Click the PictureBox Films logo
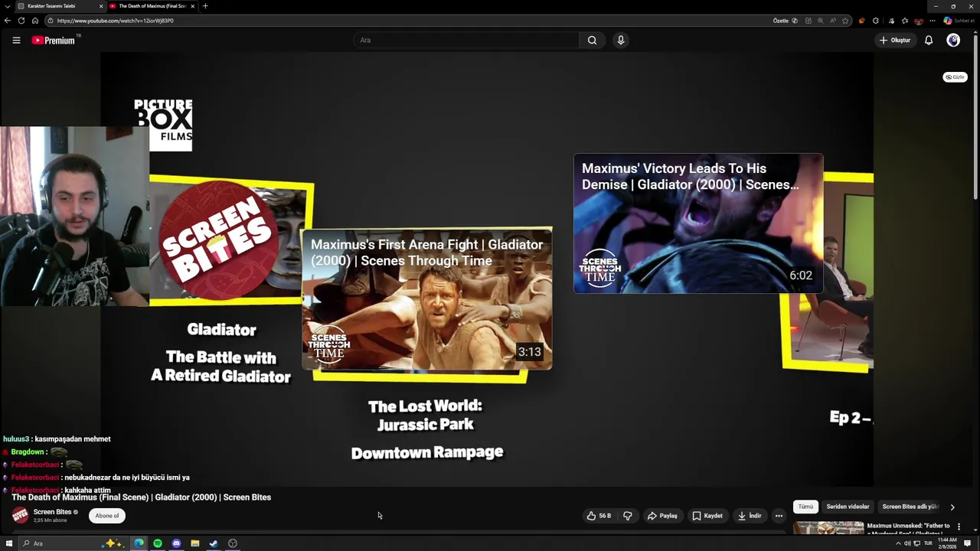This screenshot has width=980, height=551. (163, 124)
